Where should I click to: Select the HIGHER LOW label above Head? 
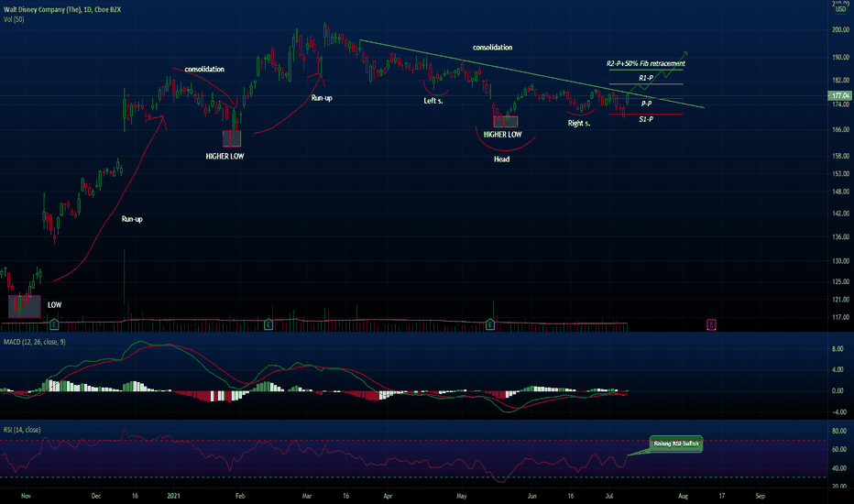point(503,135)
